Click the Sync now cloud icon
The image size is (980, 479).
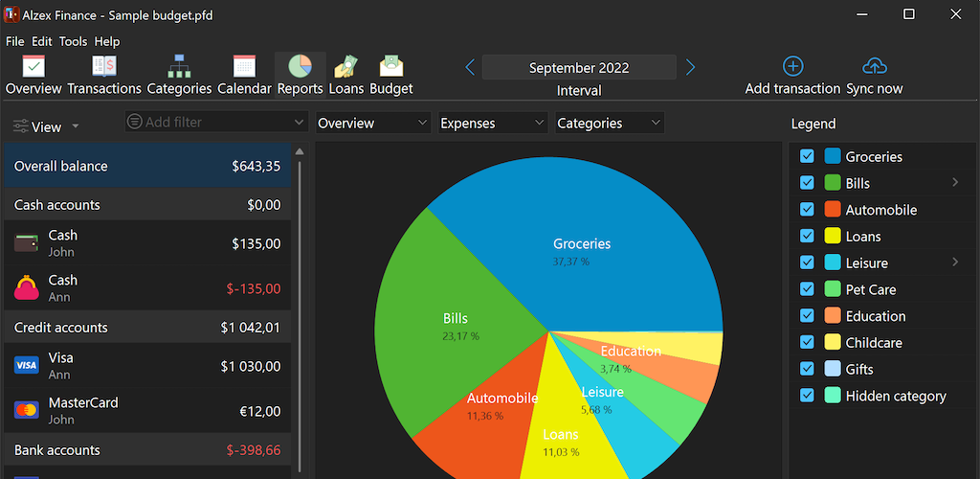pyautogui.click(x=874, y=66)
